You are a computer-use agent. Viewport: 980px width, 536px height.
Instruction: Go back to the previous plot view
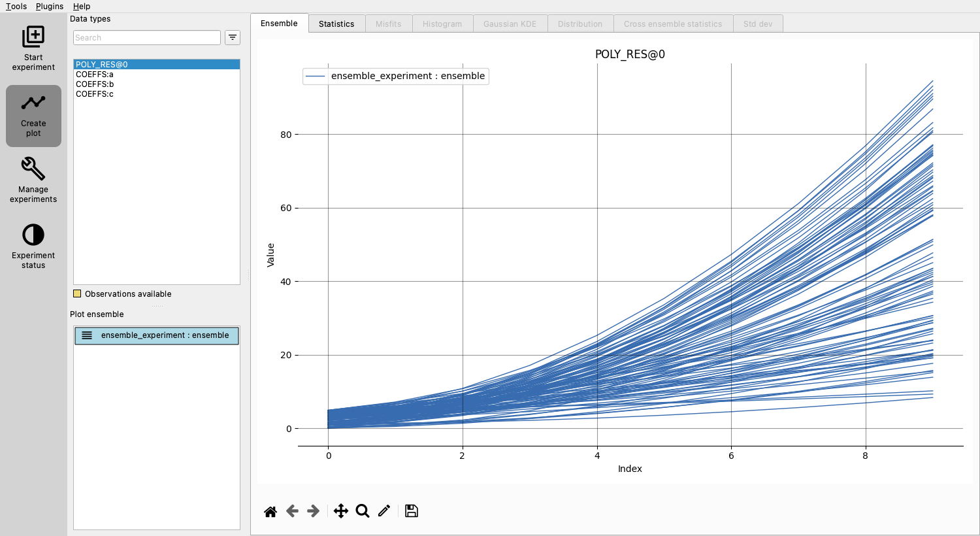click(292, 511)
